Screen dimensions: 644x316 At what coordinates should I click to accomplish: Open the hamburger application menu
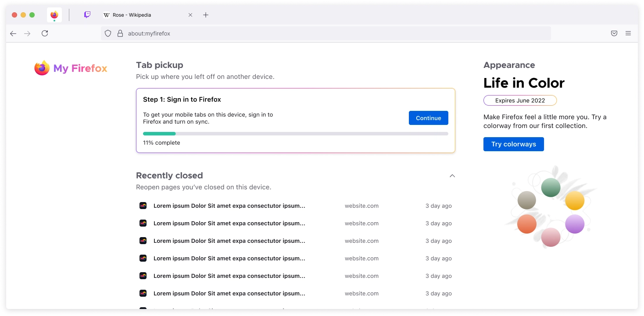(628, 33)
